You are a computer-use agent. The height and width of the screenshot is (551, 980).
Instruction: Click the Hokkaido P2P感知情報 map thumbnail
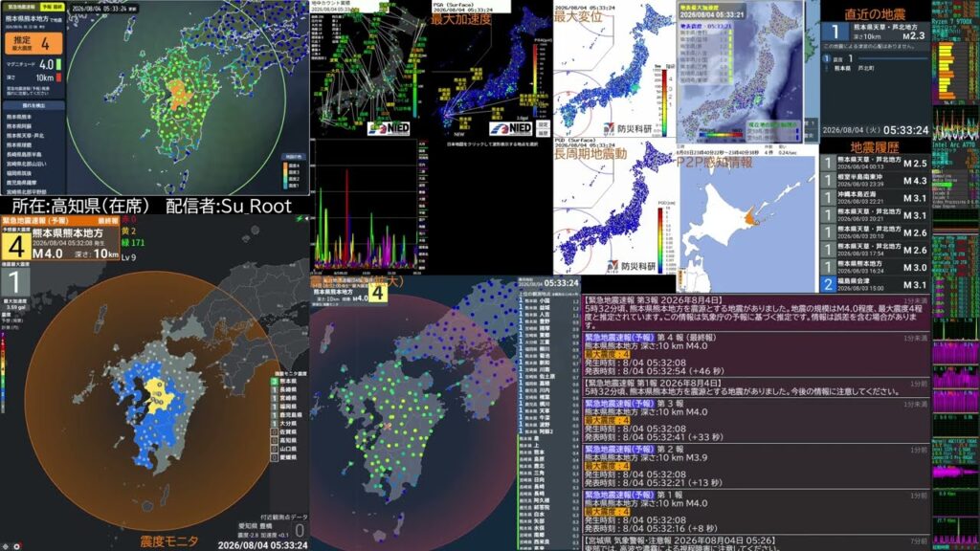coord(746,224)
